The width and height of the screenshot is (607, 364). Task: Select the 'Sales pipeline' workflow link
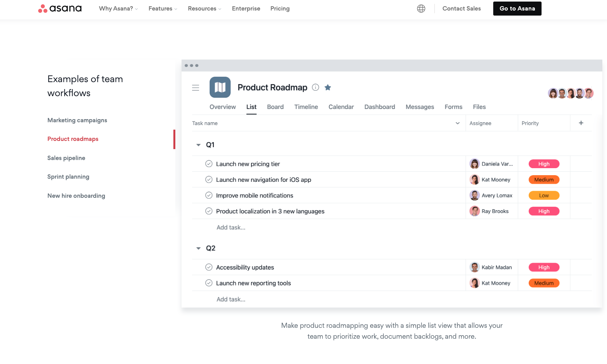pos(66,158)
